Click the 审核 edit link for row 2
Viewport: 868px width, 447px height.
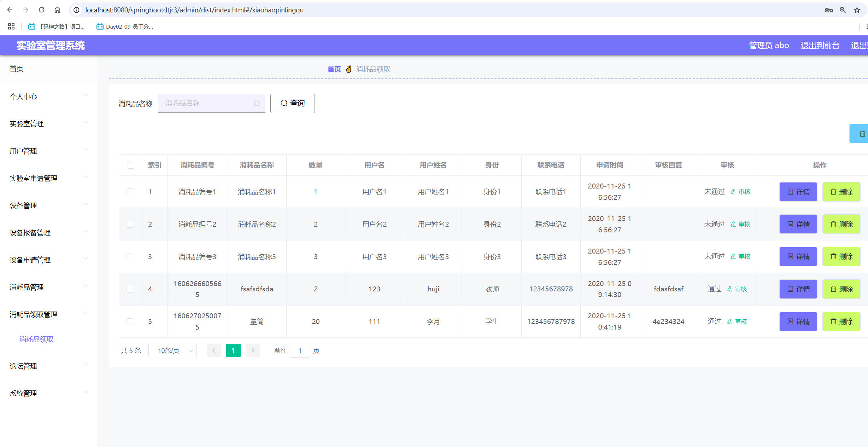tap(740, 224)
